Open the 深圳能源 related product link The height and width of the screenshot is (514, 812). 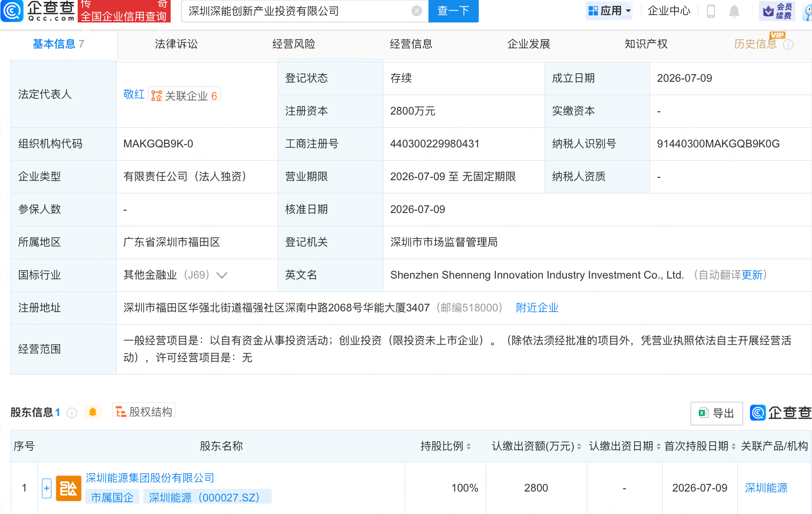point(766,488)
